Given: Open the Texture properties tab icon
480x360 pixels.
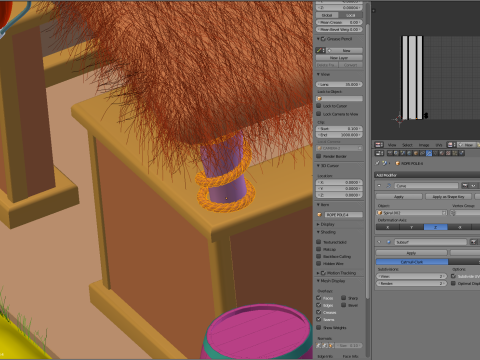Looking at the screenshot, I should [x=448, y=153].
